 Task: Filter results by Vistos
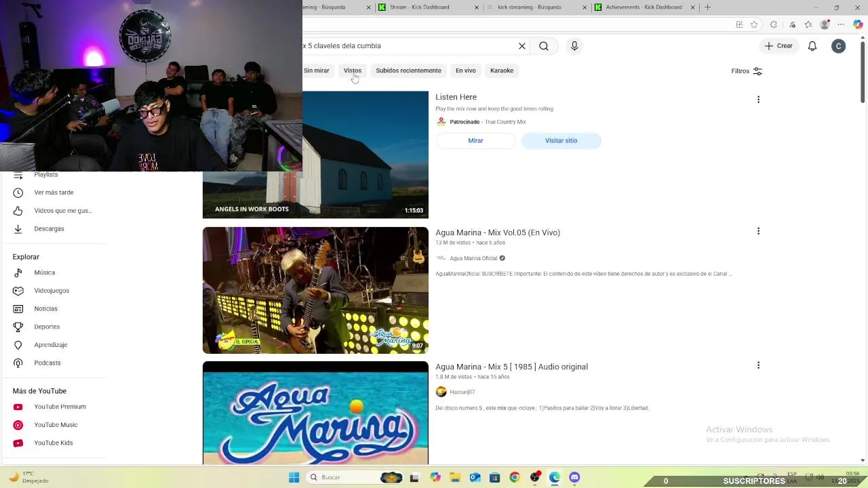[353, 70]
